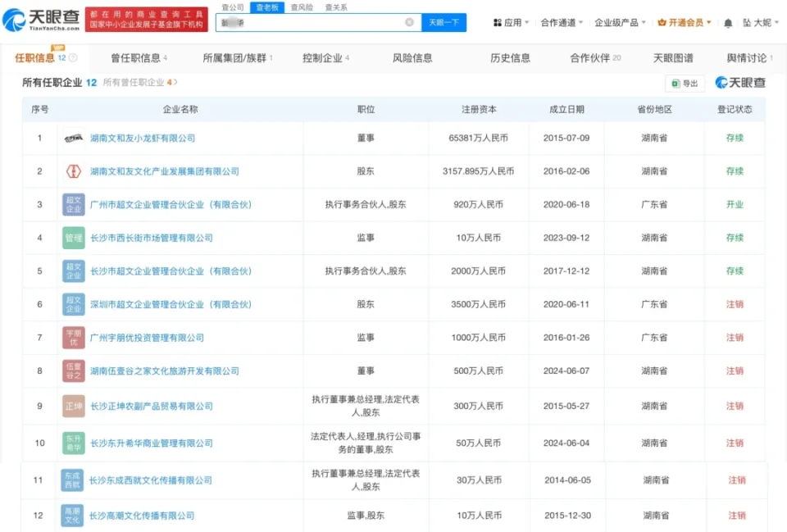Image resolution: width=787 pixels, height=532 pixels.
Task: Click the 成立日期 column header
Action: [x=566, y=109]
